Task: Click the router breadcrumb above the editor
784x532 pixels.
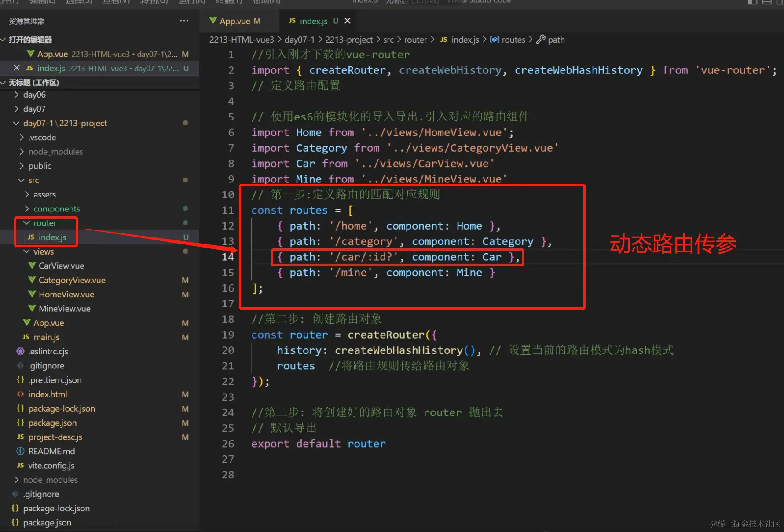Action: click(x=415, y=40)
